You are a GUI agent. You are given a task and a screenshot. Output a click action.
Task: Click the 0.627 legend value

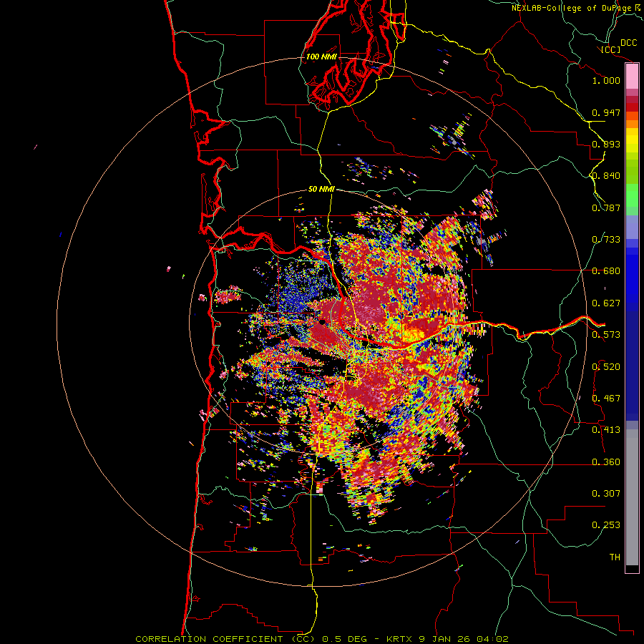point(606,303)
